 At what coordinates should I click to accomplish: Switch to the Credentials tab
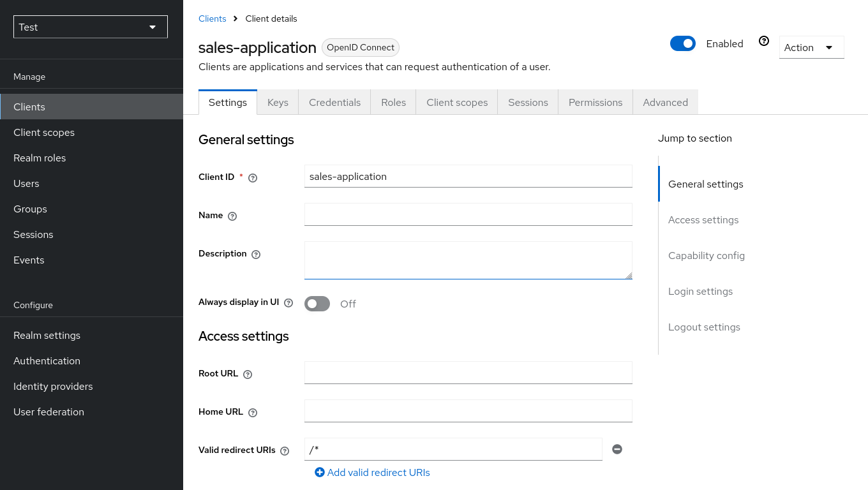(x=334, y=103)
